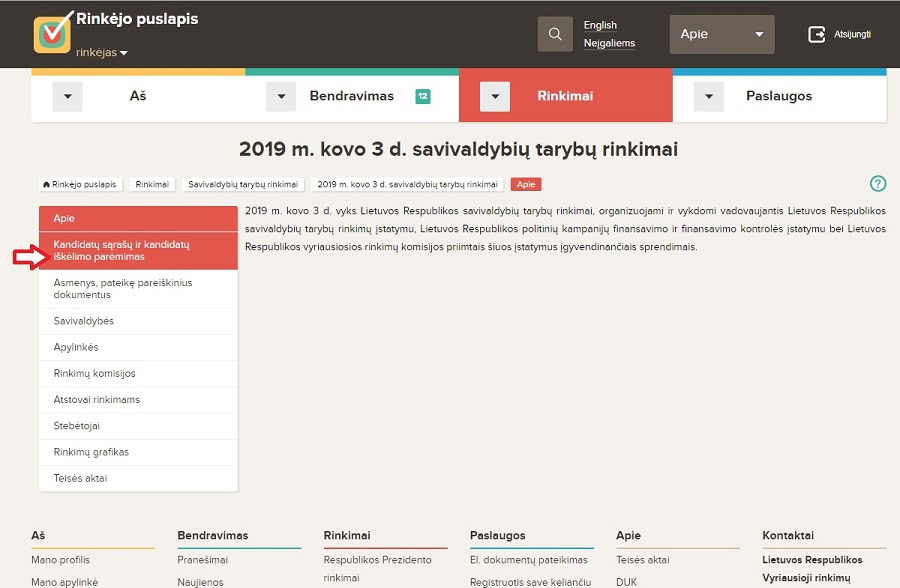Open footer Registruotis save keliančiu link

pyautogui.click(x=530, y=582)
